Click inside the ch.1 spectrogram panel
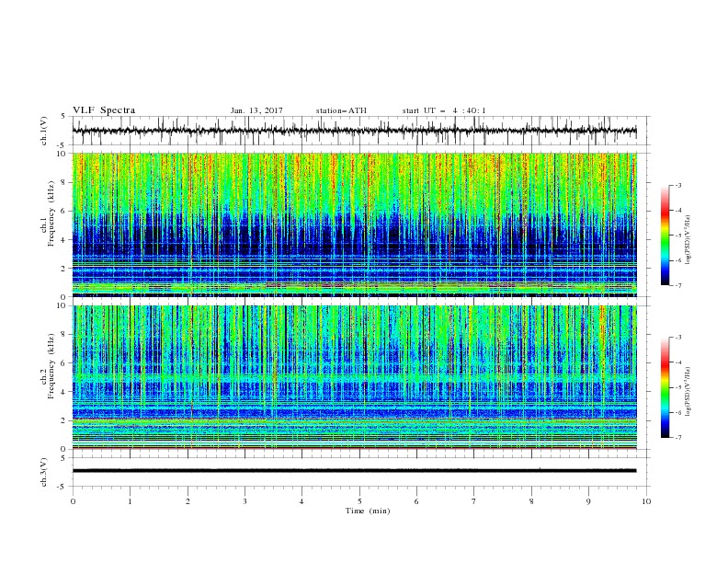Image resolution: width=728 pixels, height=563 pixels. pos(354,224)
